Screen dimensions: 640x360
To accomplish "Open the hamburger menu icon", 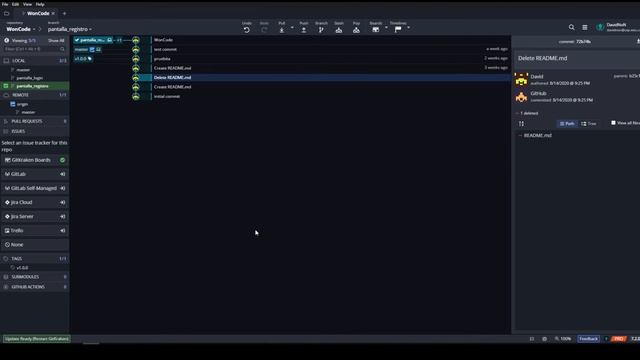I will point(585,27).
